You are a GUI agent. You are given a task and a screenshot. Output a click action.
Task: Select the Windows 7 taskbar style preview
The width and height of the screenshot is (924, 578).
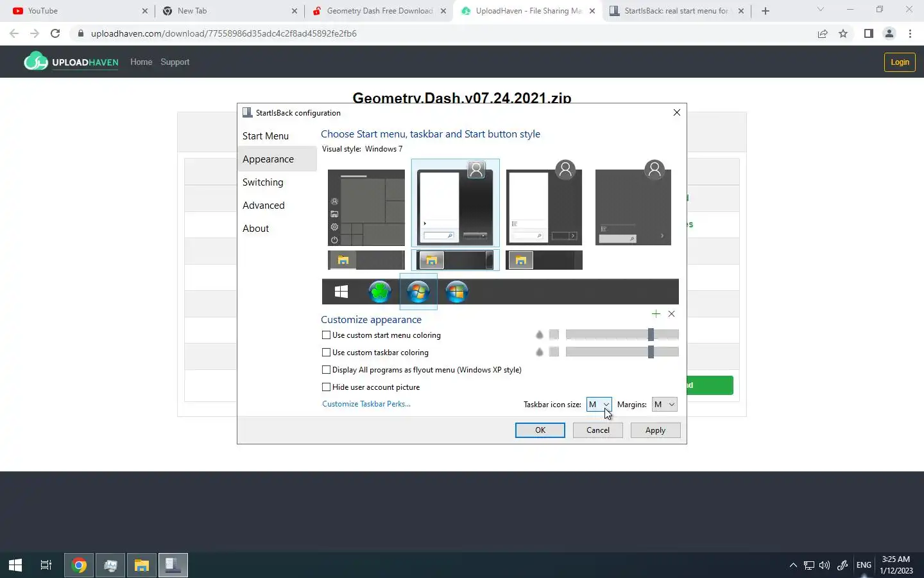(456, 260)
